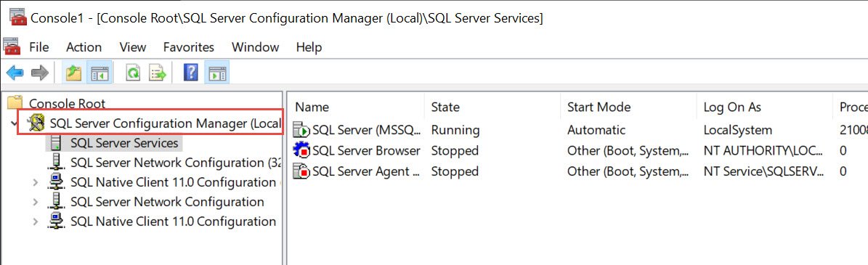Open the Favorites menu
Screen dimensions: 868x265
[189, 47]
